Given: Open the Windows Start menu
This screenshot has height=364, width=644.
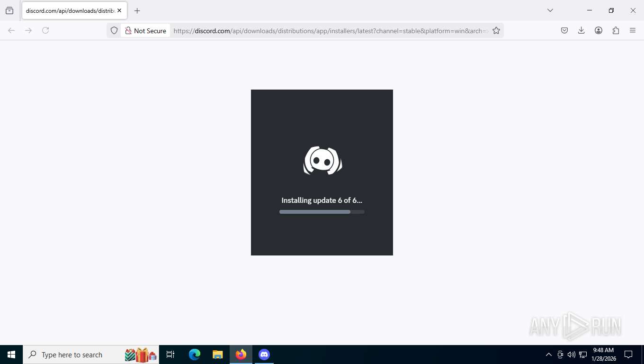Looking at the screenshot, I should tap(11, 355).
